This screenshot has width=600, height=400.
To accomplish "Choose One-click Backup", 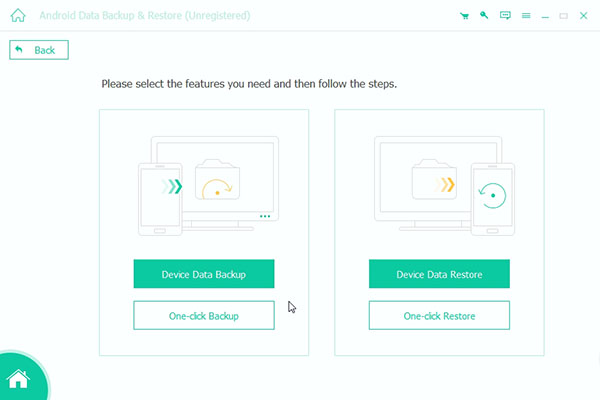I will click(x=204, y=315).
